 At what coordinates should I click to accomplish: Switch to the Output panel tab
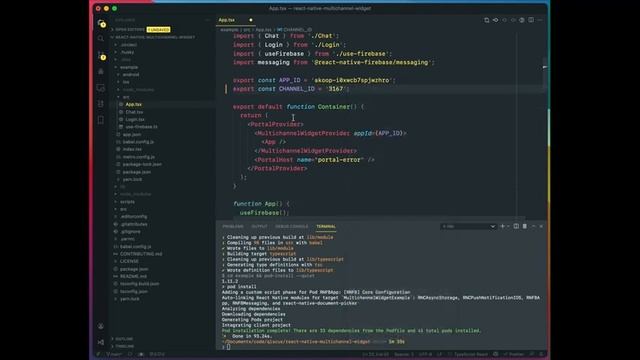(259, 227)
